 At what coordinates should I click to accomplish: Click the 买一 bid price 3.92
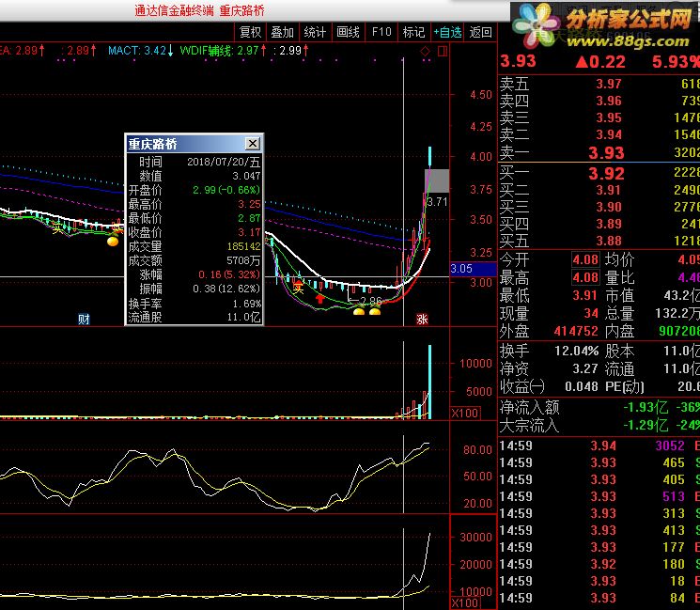click(x=606, y=173)
